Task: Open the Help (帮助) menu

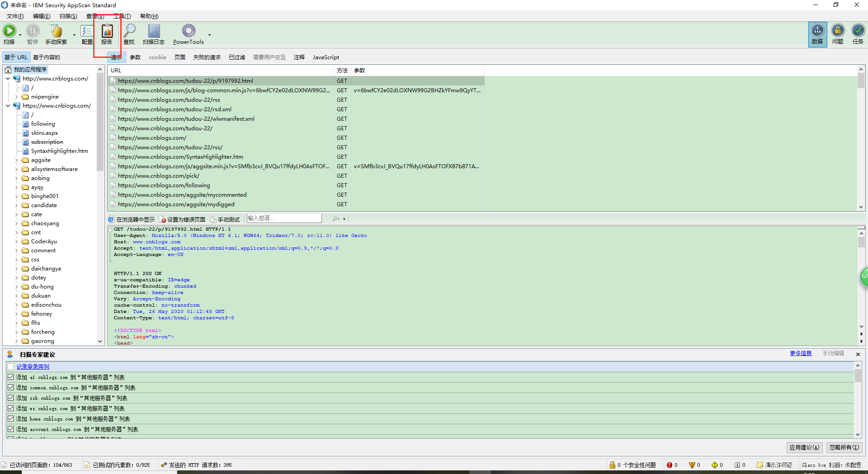Action: pos(149,16)
